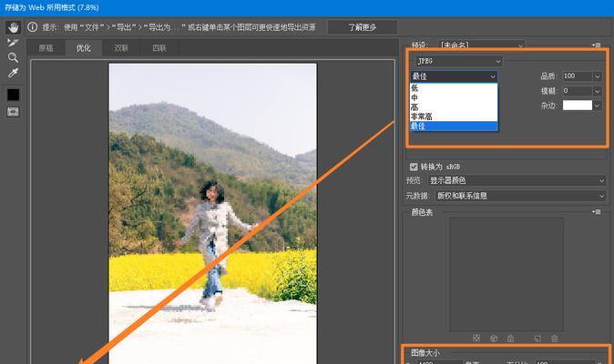
Task: Toggle the 转换为 sRGB checkbox
Action: click(414, 167)
